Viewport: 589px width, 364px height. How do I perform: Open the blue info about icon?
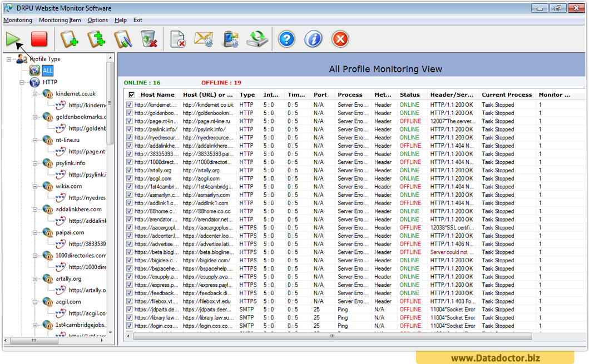click(x=313, y=39)
